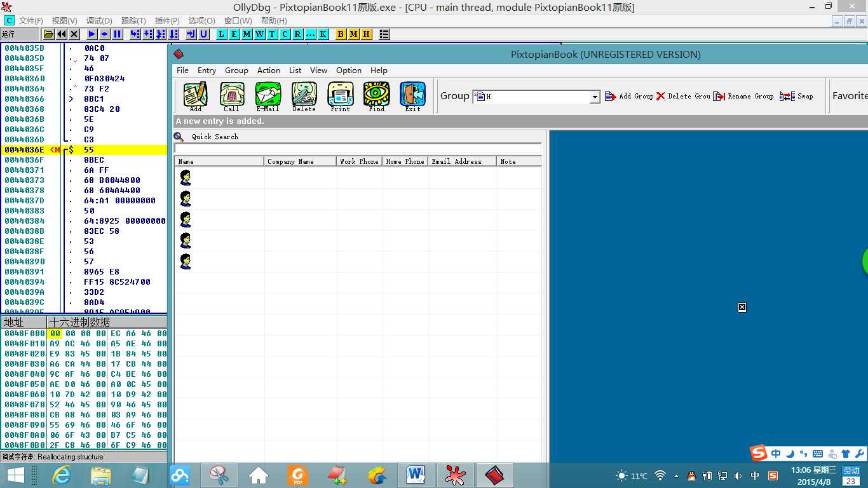
Task: Click the Add Group button
Action: (629, 96)
